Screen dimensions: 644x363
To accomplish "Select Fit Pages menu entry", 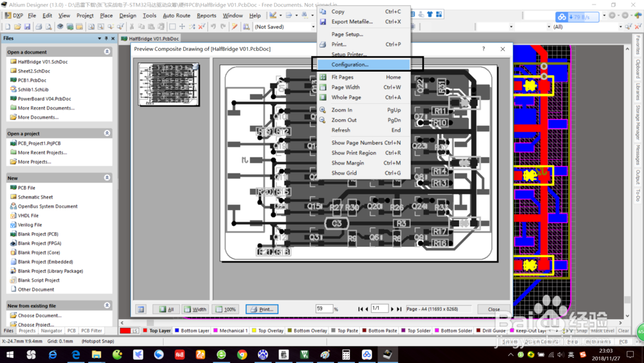I will click(363, 77).
